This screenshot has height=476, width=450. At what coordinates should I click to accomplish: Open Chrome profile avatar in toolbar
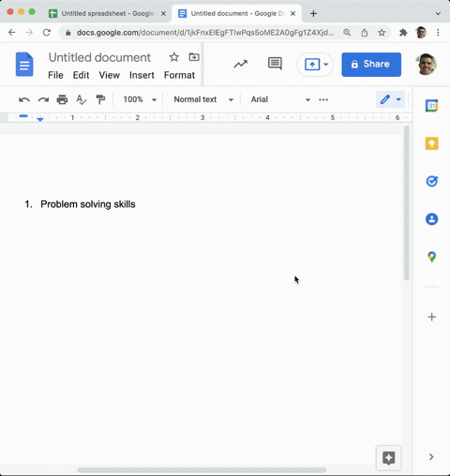421,33
